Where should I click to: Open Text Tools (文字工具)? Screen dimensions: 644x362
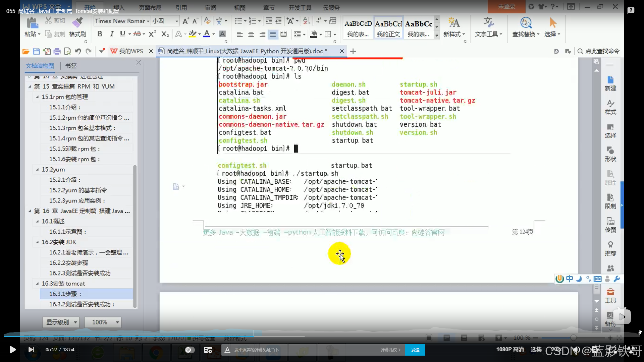pyautogui.click(x=488, y=27)
